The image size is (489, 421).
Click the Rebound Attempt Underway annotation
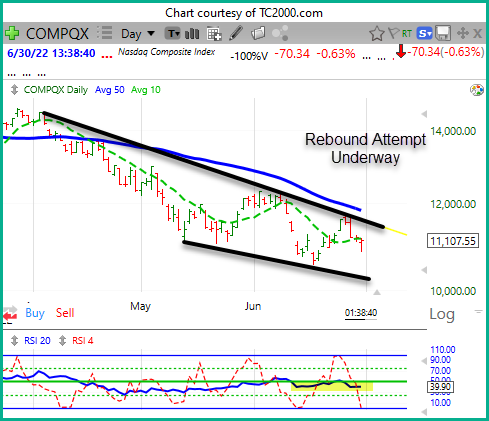click(365, 148)
